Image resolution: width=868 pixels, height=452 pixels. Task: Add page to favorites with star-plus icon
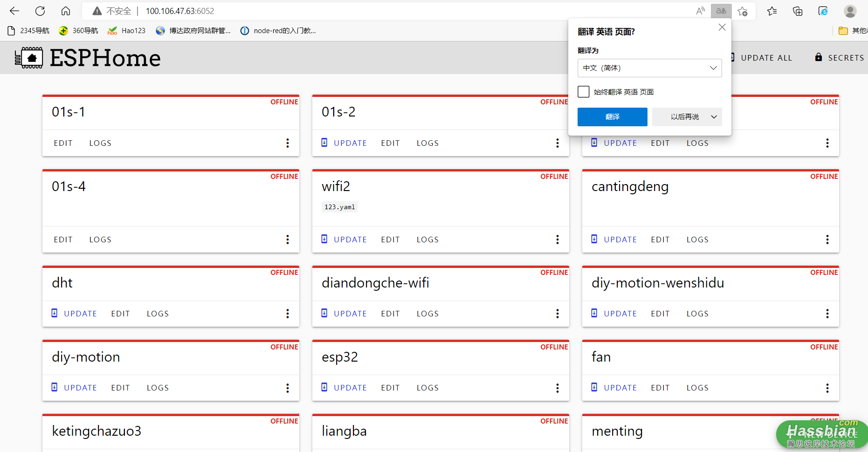pos(743,11)
